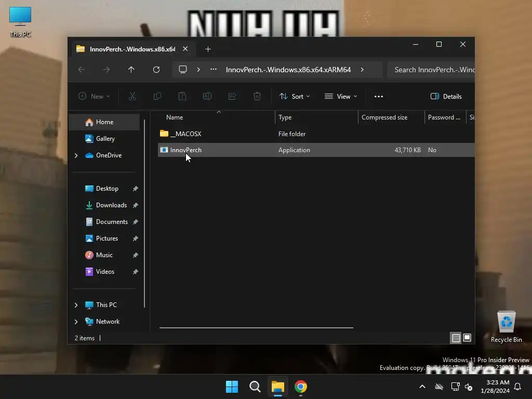The width and height of the screenshot is (532, 399).
Task: Sort by the Type column header
Action: tap(316, 117)
